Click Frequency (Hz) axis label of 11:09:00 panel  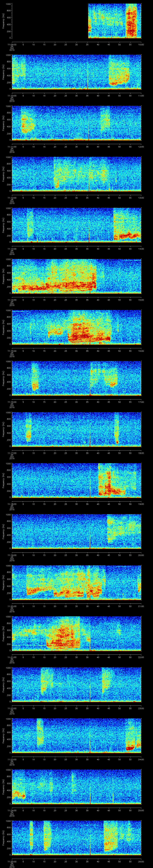tap(3, 21)
